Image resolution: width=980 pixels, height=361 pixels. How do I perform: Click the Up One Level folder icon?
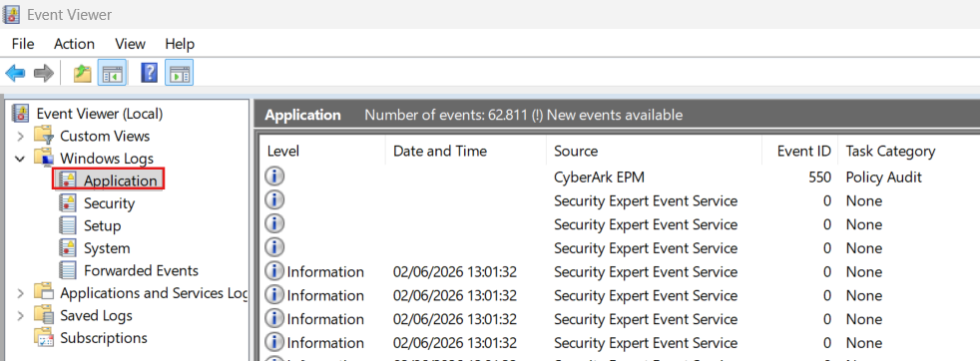[83, 74]
